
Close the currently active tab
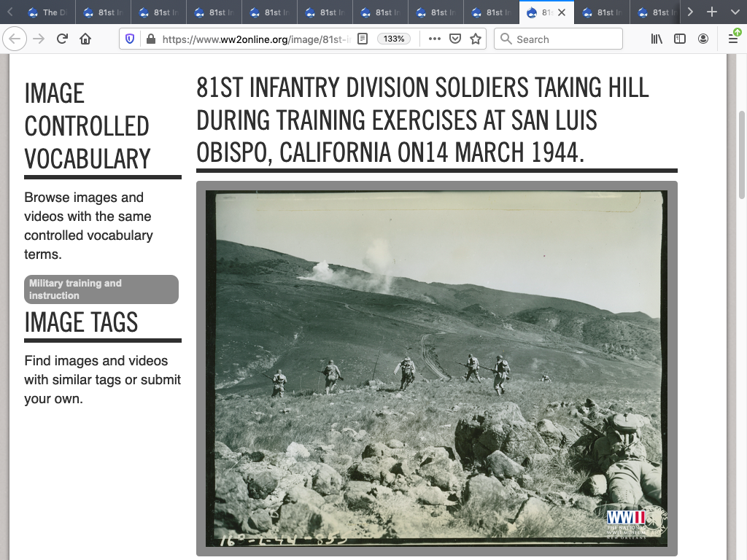[561, 12]
